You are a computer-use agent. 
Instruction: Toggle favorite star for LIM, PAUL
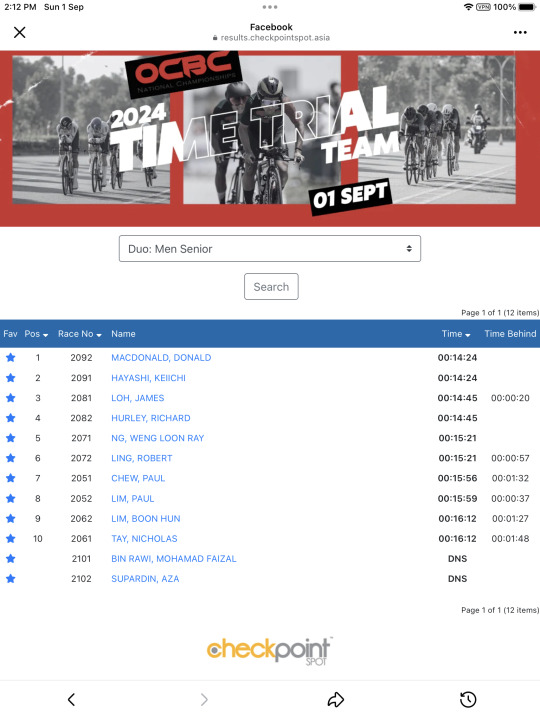[x=11, y=498]
